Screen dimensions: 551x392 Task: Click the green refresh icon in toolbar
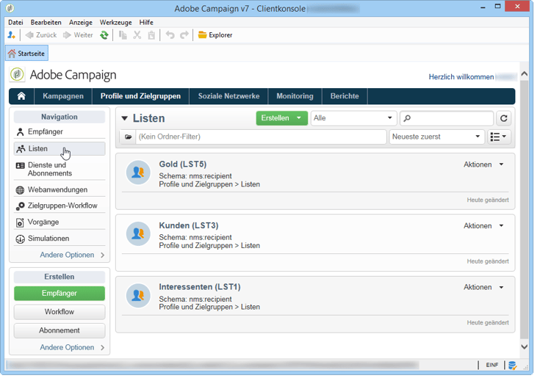point(104,35)
